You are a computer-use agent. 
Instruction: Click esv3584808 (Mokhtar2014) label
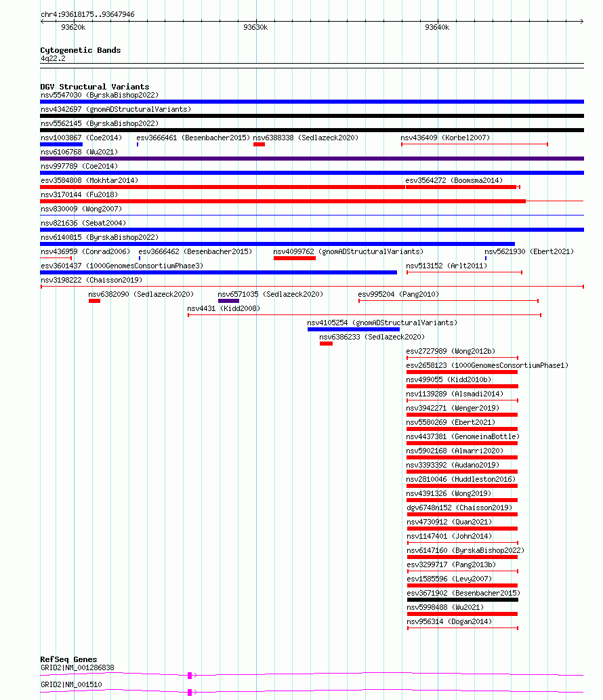pyautogui.click(x=89, y=181)
